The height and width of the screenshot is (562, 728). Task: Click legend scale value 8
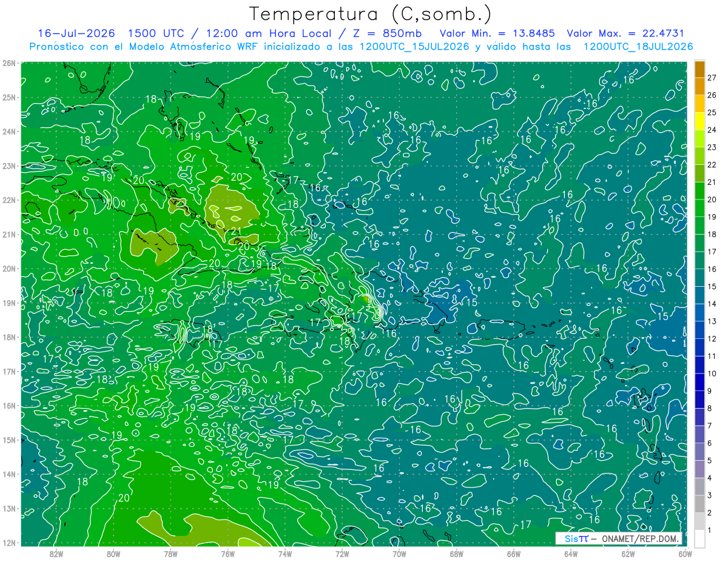(x=710, y=408)
